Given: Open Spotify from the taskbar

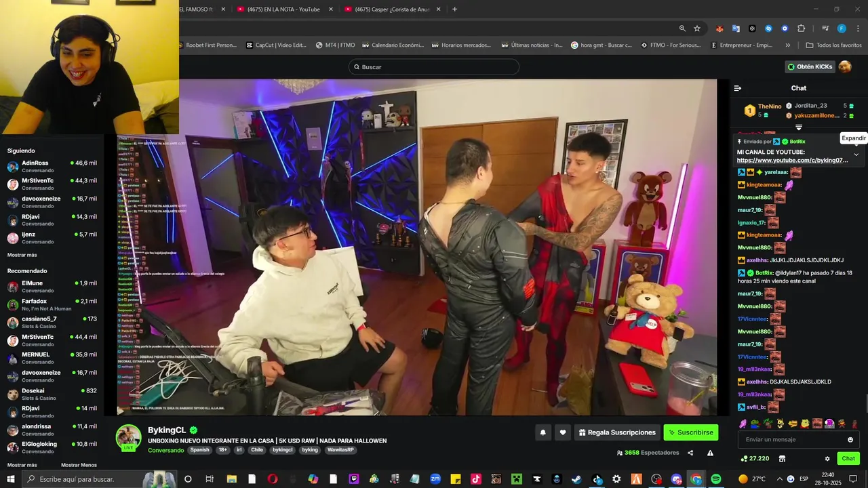Looking at the screenshot, I should click(716, 479).
